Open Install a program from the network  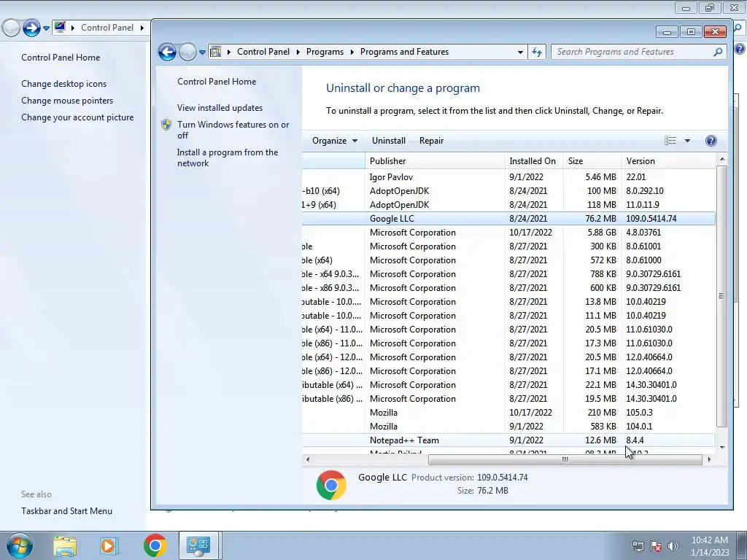pos(228,157)
